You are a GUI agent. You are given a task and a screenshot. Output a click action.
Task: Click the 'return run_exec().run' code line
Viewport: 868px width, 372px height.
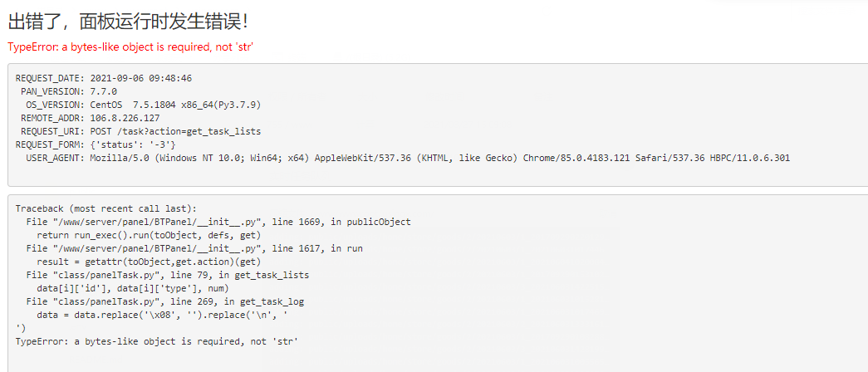point(149,235)
